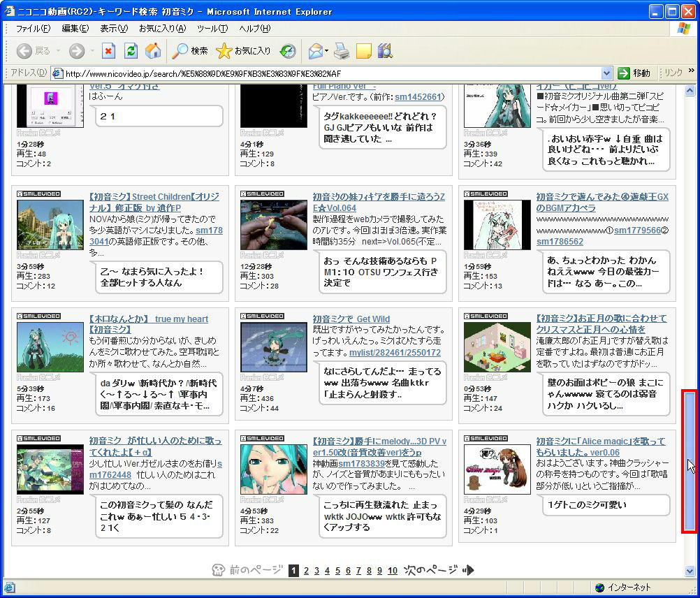Open the ヘルプ(H) menu
The width and height of the screenshot is (700, 598).
point(254,29)
